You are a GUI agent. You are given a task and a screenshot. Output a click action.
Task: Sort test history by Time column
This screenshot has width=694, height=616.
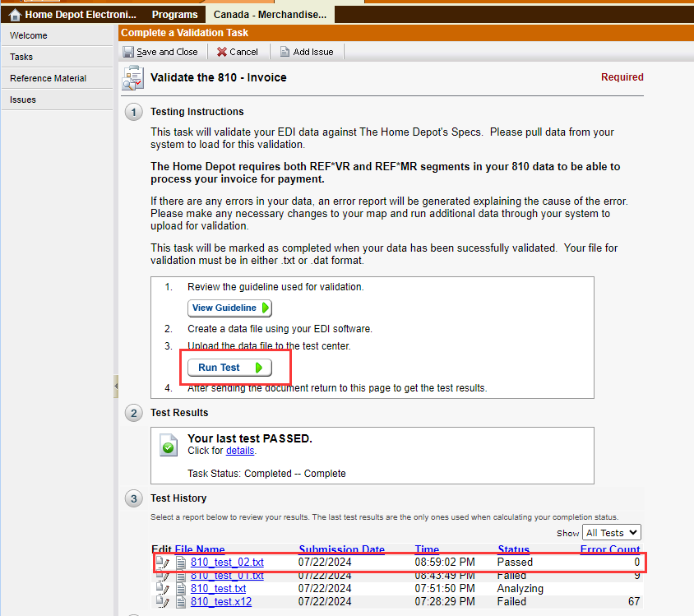(x=427, y=549)
